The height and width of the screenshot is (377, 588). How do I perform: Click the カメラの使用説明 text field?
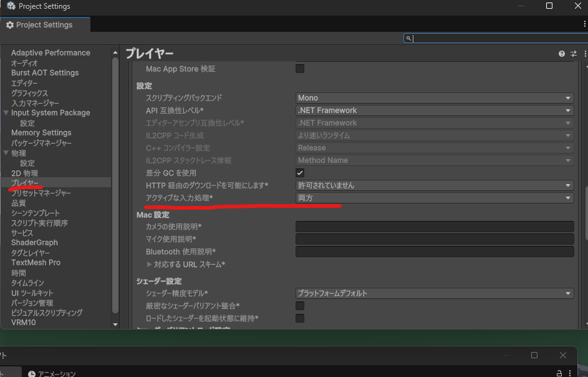pos(435,227)
